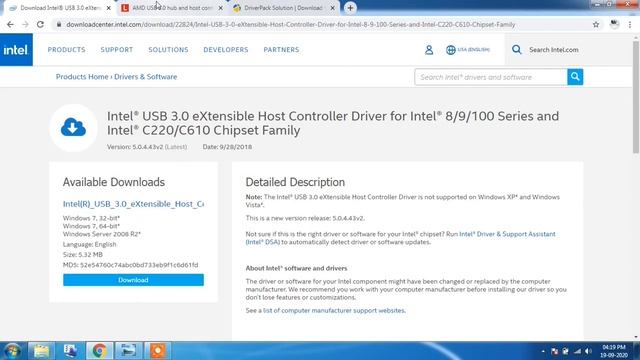The width and height of the screenshot is (640, 360).
Task: Open the PARTNERS menu
Action: click(x=281, y=50)
